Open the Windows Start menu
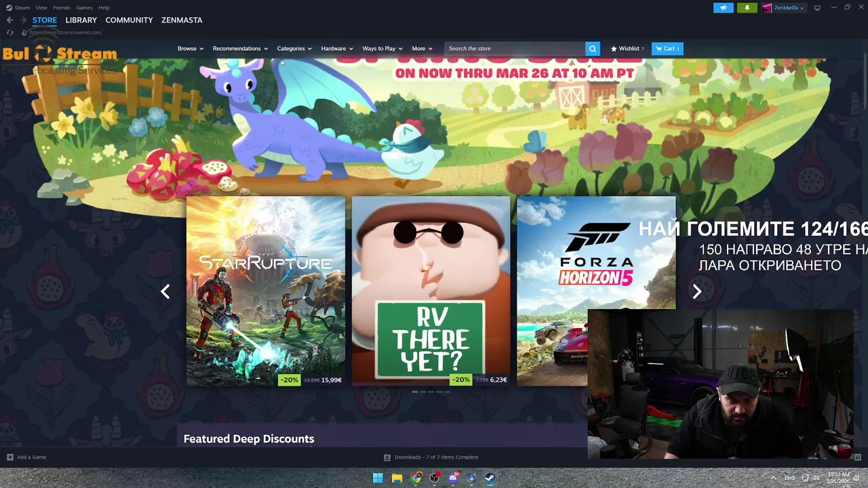The image size is (868, 488). 378,478
